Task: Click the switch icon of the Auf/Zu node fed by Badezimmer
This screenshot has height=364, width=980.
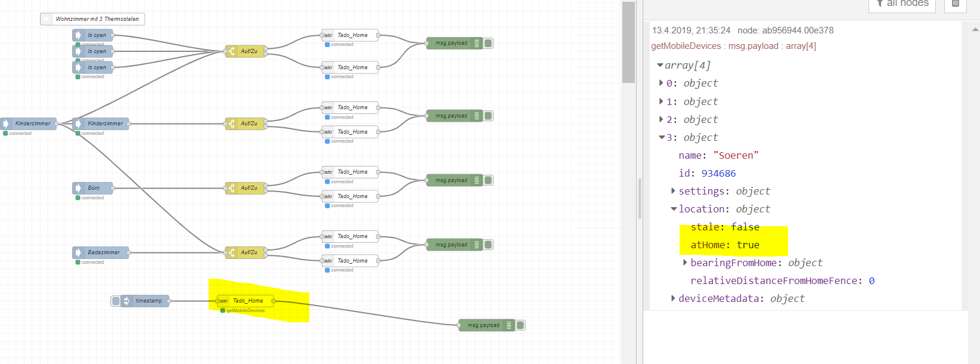Action: coord(231,252)
